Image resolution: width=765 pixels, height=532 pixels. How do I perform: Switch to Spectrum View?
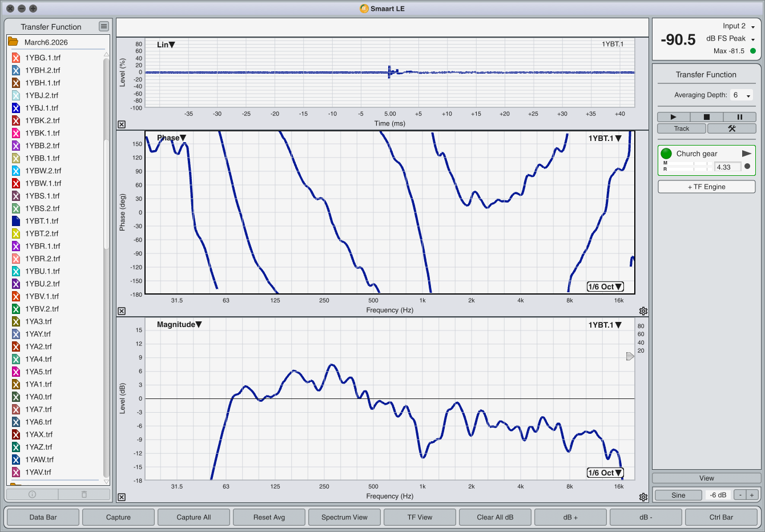344,517
